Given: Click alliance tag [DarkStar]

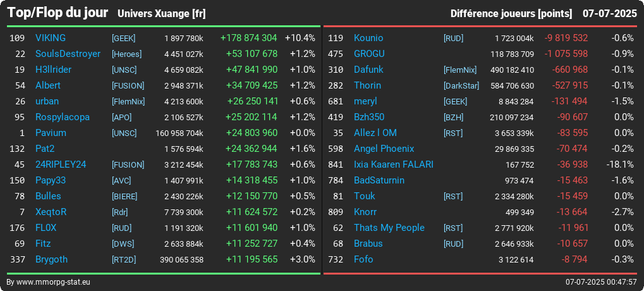Looking at the screenshot, I should pos(461,86).
